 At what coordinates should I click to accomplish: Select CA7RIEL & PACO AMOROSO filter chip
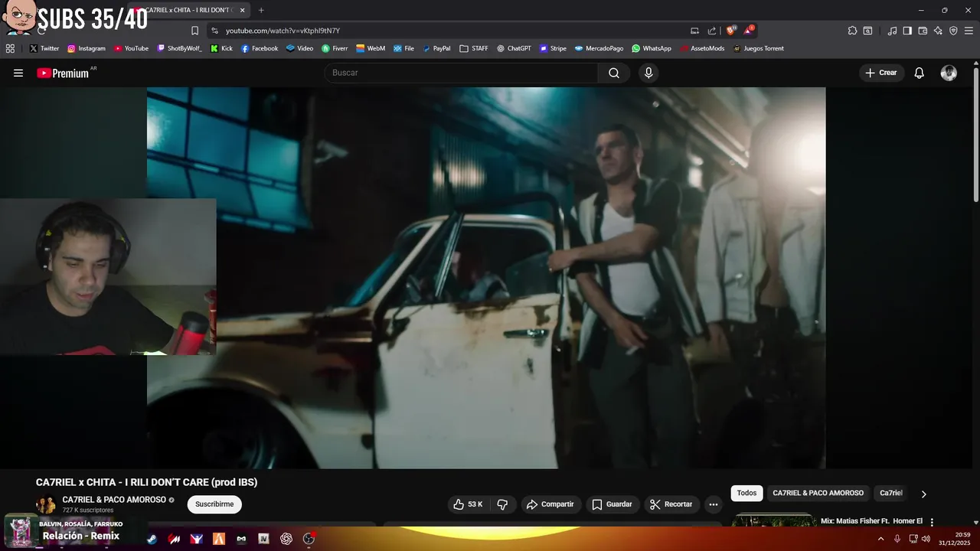pos(818,493)
